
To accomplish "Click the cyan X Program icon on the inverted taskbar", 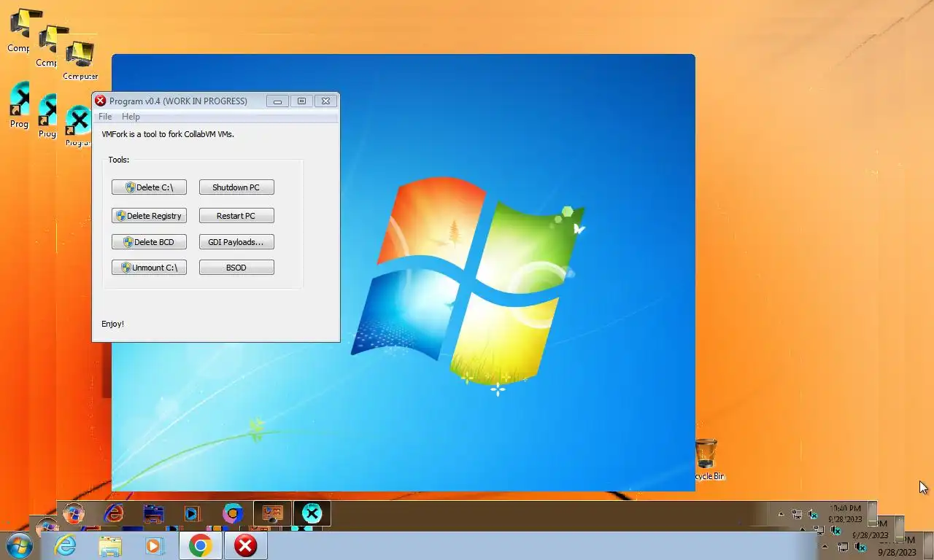I will tap(312, 514).
